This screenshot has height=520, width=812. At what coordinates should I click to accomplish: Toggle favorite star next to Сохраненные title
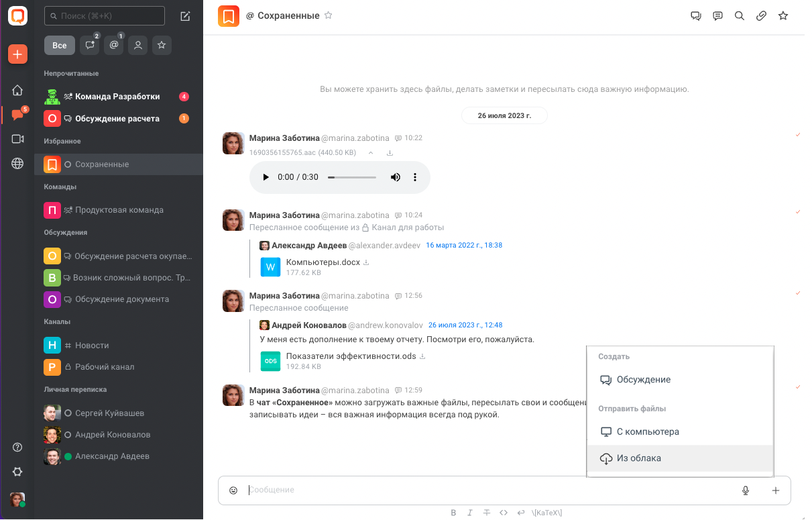coord(329,15)
